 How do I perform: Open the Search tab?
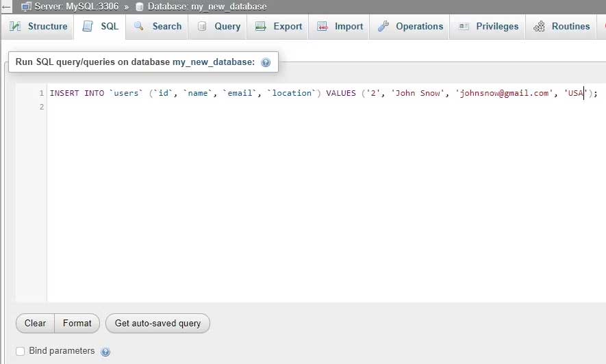pyautogui.click(x=157, y=26)
